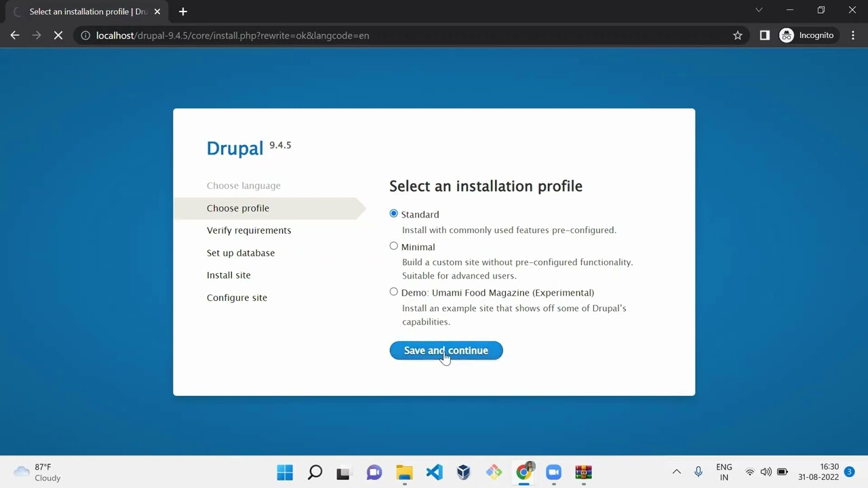Click the Choose profile step
Viewport: 868px width, 488px height.
pos(238,208)
